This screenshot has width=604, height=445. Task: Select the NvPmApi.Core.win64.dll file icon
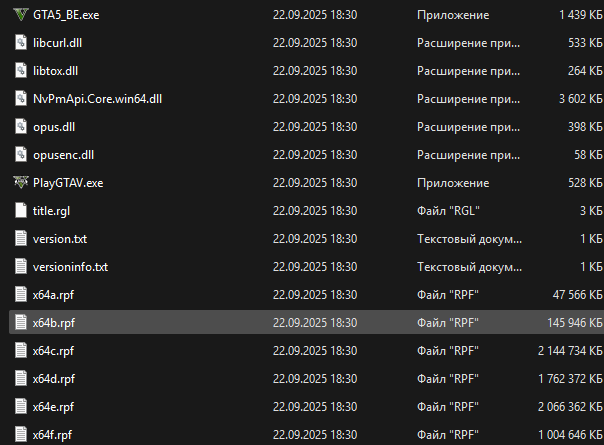point(22,99)
